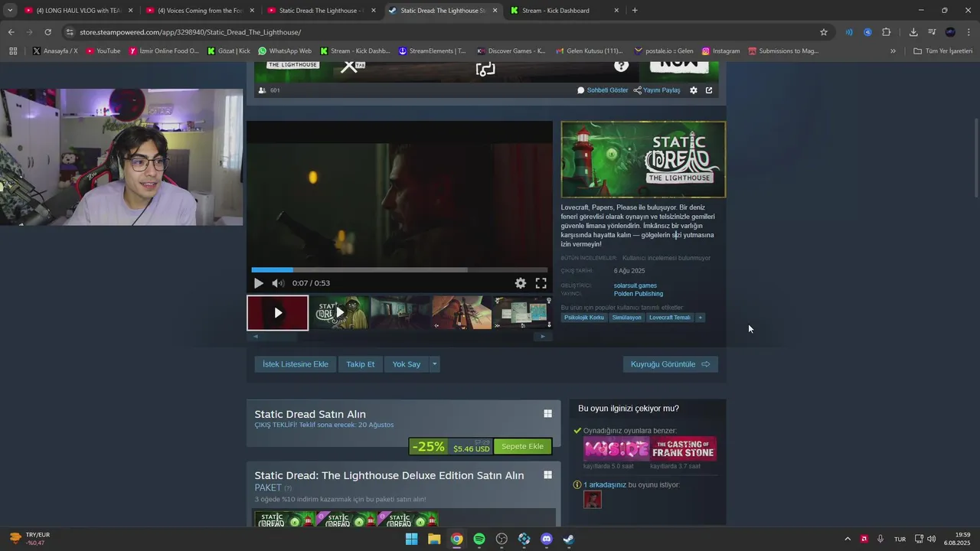Expand the Yok Say dropdown arrow

point(434,364)
